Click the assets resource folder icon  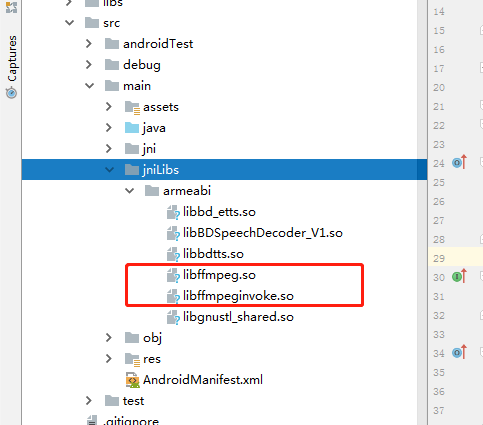click(132, 107)
